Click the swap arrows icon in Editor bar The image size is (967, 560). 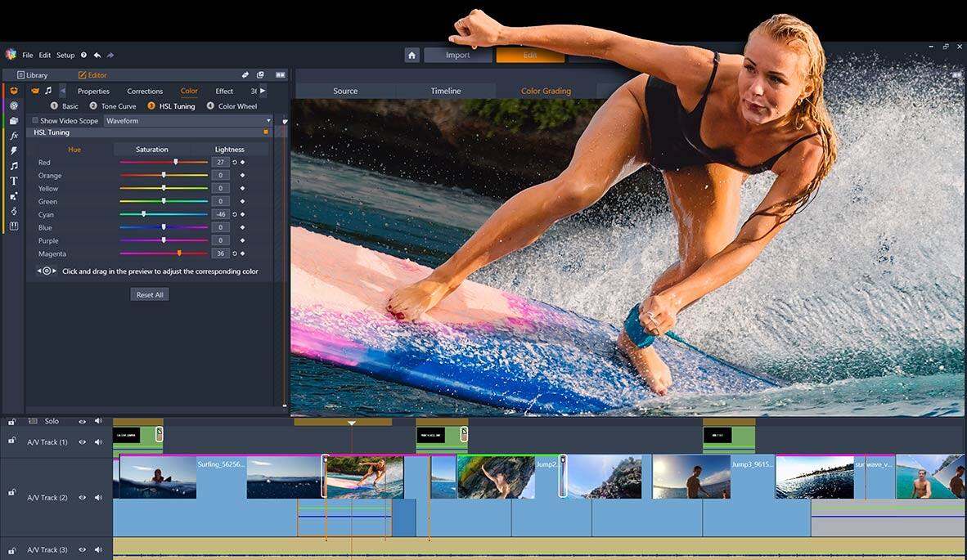pyautogui.click(x=245, y=74)
